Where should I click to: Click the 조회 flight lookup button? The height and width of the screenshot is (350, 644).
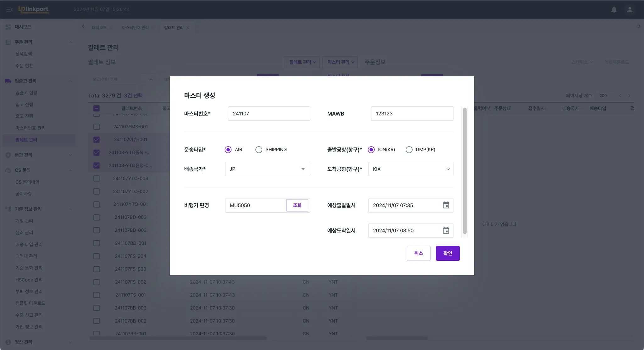point(297,205)
